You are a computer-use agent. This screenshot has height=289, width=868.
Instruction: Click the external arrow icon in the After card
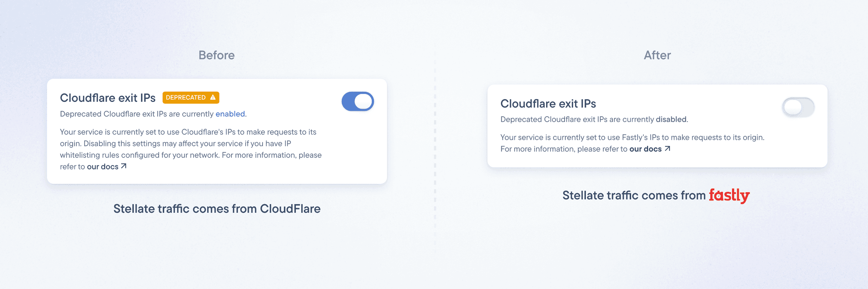tap(667, 149)
